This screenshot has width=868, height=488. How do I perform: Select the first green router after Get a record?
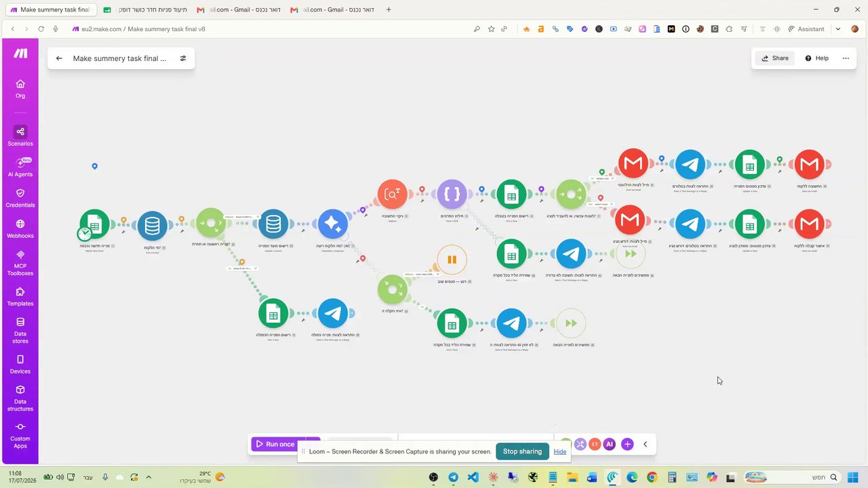pos(211,223)
